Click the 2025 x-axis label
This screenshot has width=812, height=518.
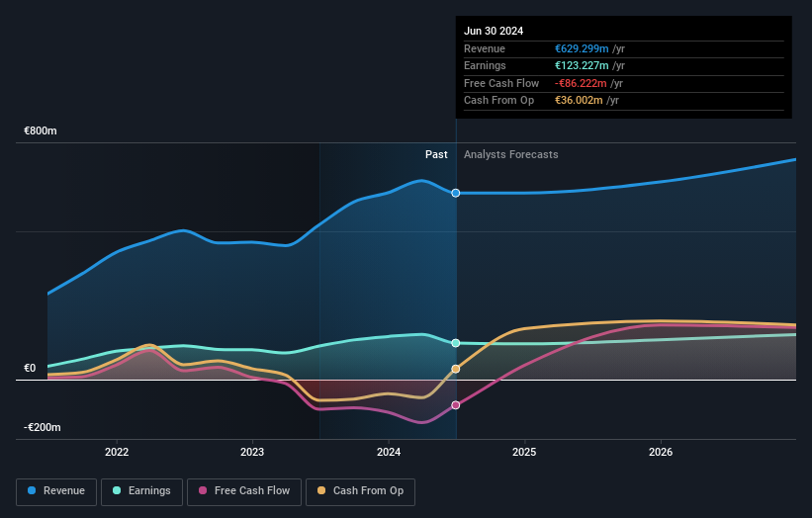(524, 452)
